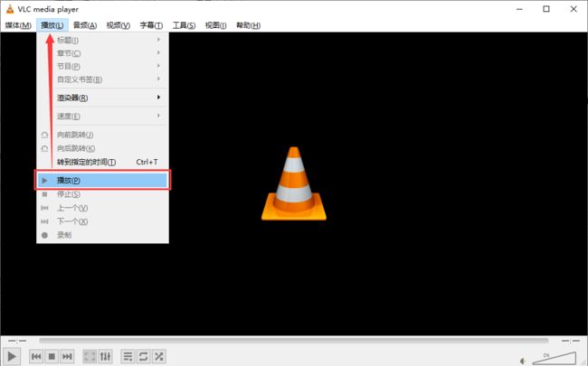
Task: Open the 视图(I) menu
Action: click(x=215, y=25)
